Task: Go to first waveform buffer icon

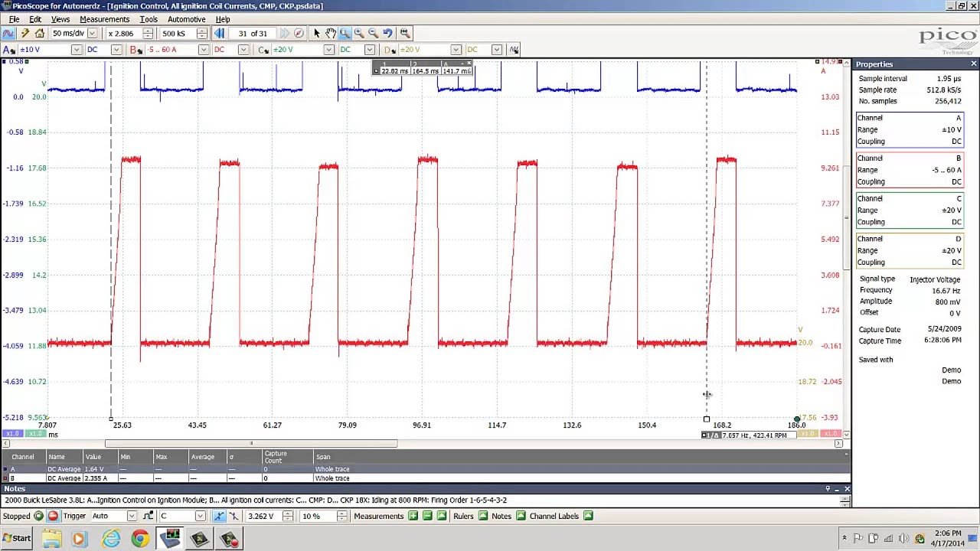Action: (219, 34)
